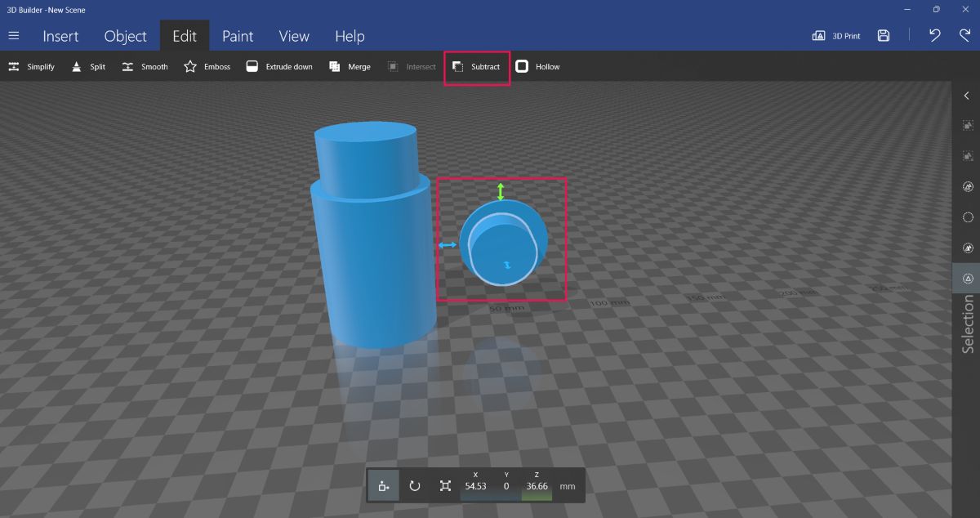980x518 pixels.
Task: Open the hamburger menu
Action: tap(13, 36)
